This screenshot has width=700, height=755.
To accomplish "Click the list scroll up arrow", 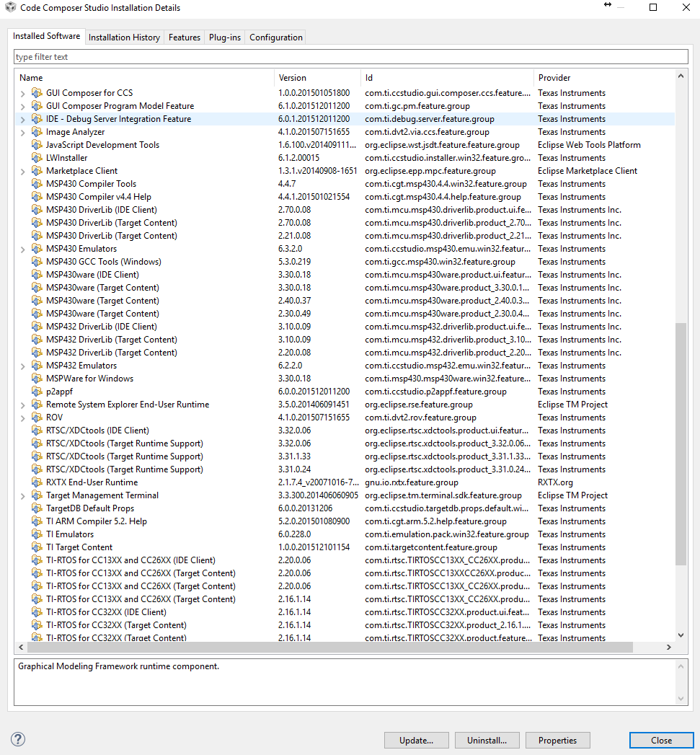I will coord(681,76).
